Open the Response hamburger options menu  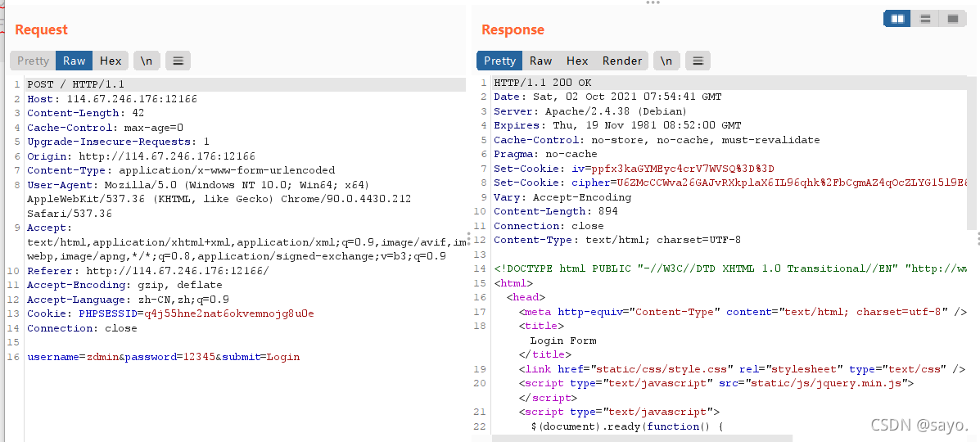pyautogui.click(x=698, y=61)
